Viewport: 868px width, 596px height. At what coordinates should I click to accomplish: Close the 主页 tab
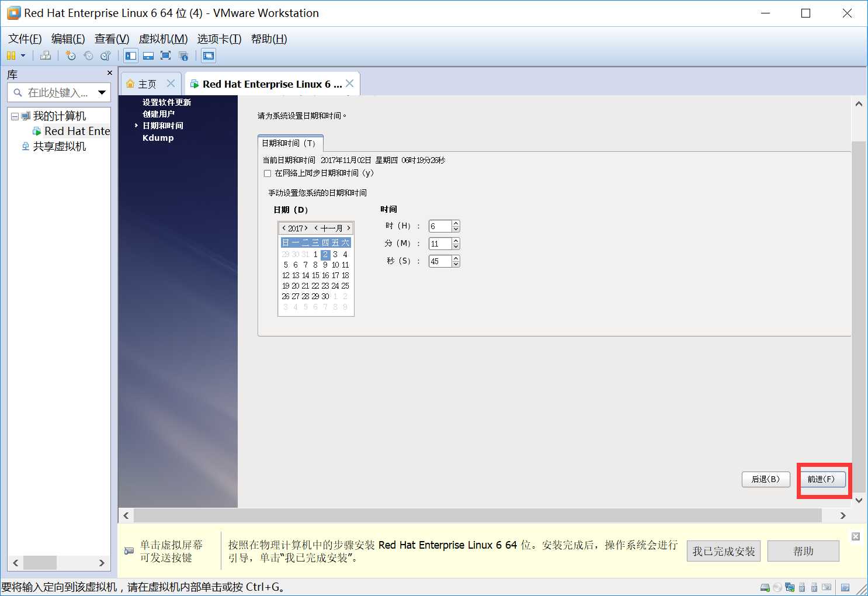click(x=171, y=84)
